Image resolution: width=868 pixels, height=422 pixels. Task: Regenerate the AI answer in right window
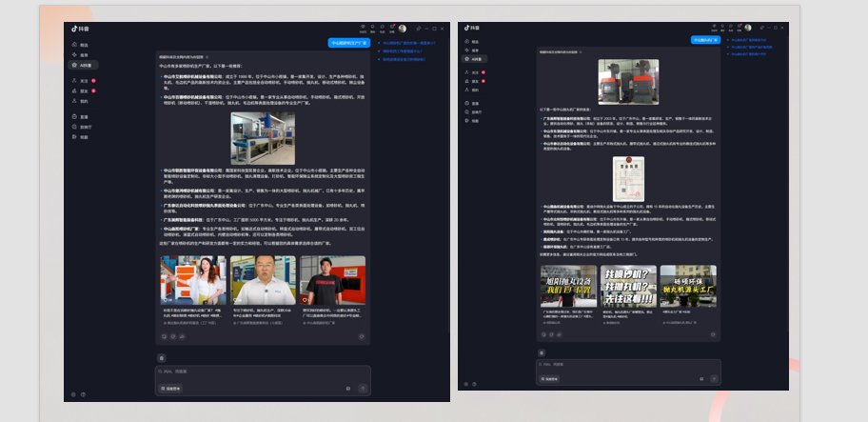[x=713, y=334]
